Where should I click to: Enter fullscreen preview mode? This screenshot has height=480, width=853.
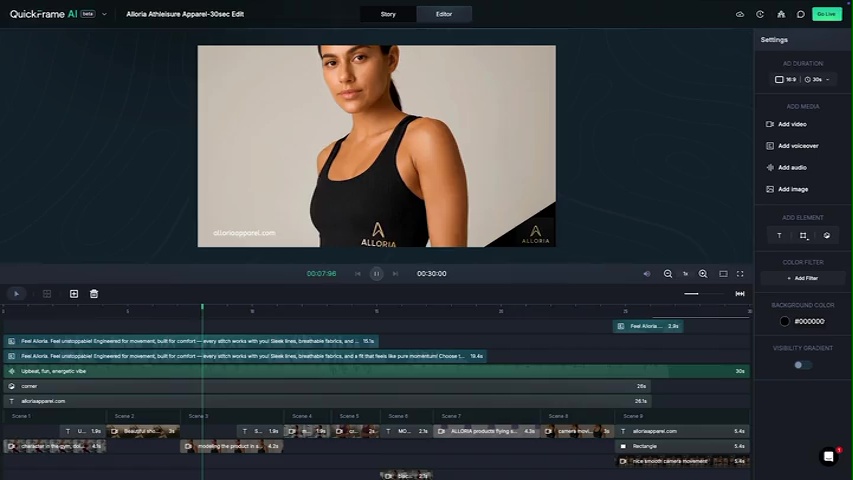point(740,274)
